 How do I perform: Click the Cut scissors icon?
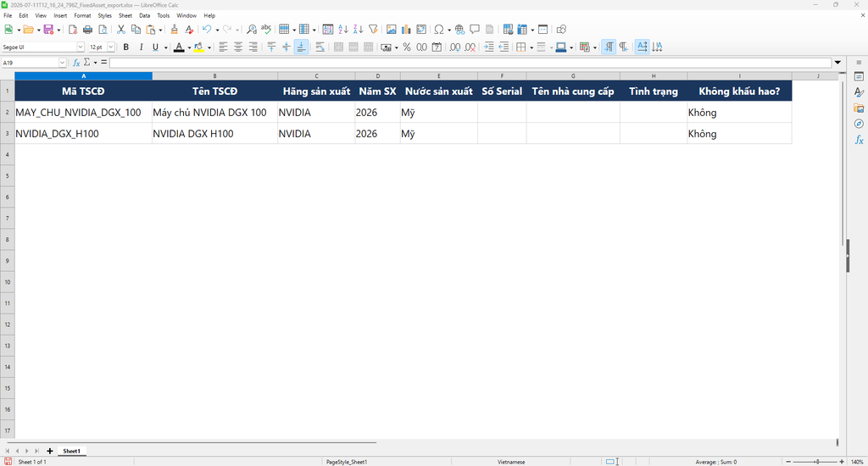tap(120, 30)
